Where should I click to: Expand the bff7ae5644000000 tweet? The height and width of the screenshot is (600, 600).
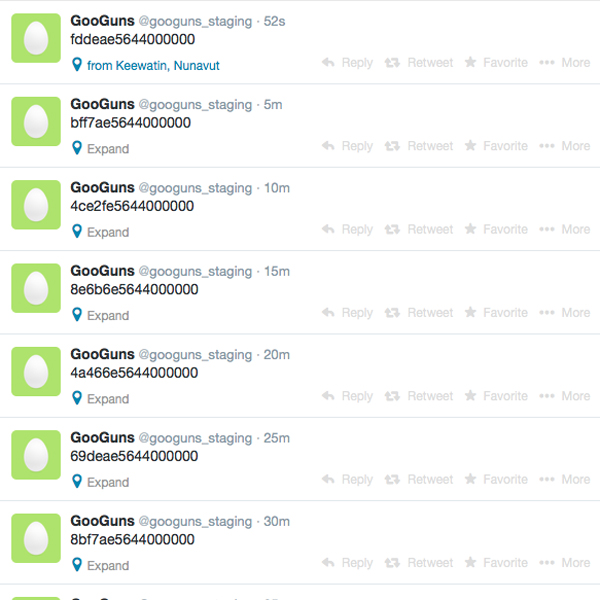tap(108, 148)
